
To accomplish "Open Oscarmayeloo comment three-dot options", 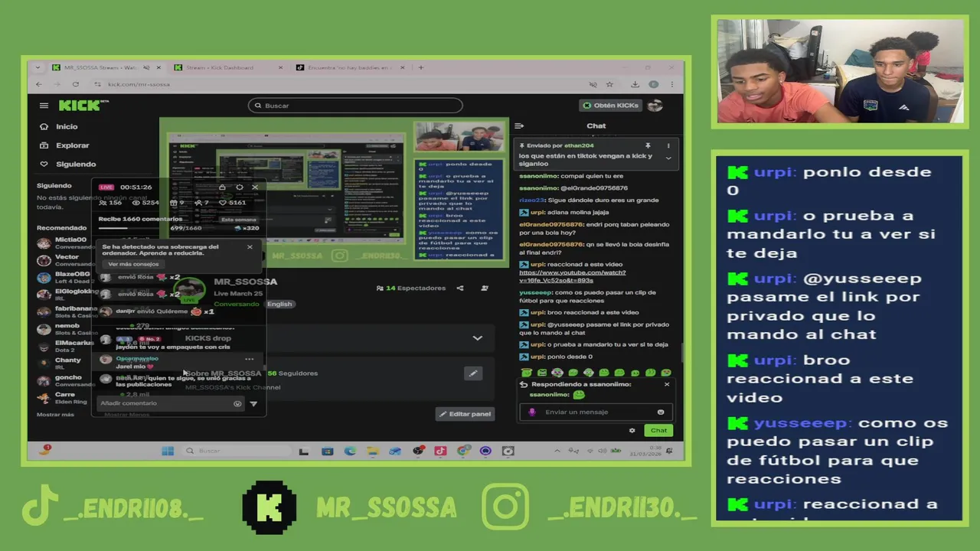I will (249, 359).
